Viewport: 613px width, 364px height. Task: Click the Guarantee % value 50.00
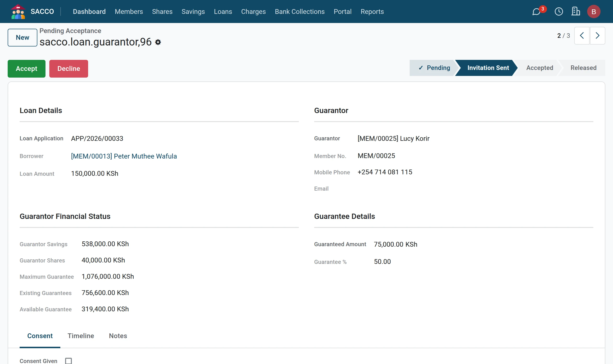(382, 262)
